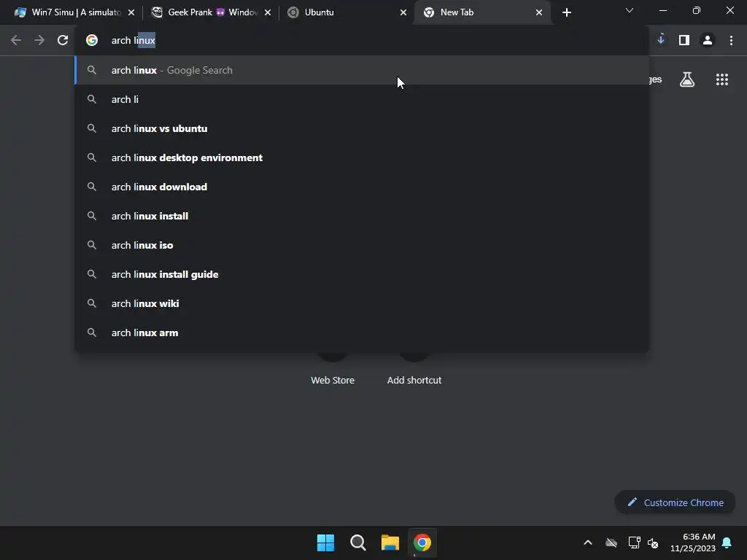Close the Ubuntu tab
The image size is (747, 560).
point(403,13)
